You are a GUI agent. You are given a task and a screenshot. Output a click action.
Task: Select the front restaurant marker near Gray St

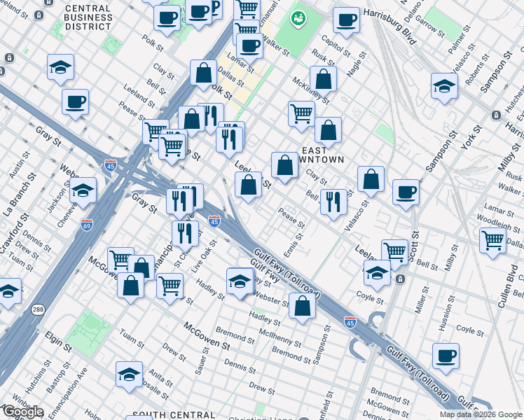coord(180,203)
